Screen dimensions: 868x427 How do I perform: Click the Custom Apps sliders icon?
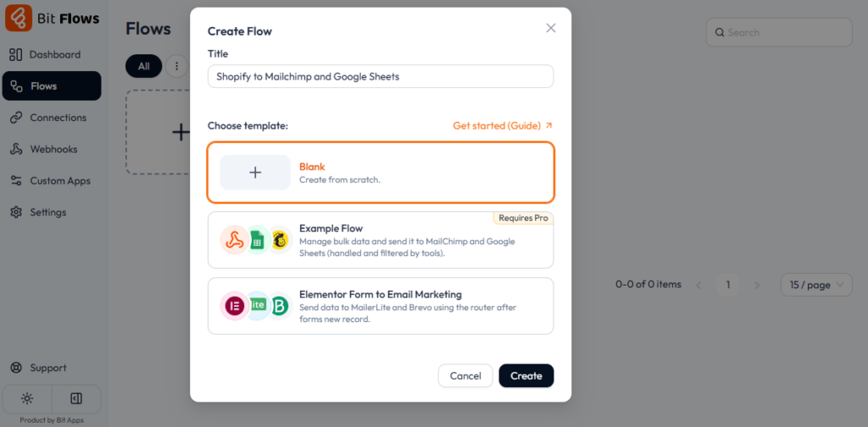pos(15,180)
